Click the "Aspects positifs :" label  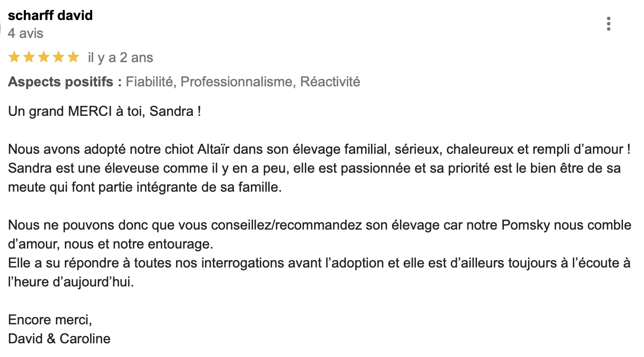coord(65,82)
